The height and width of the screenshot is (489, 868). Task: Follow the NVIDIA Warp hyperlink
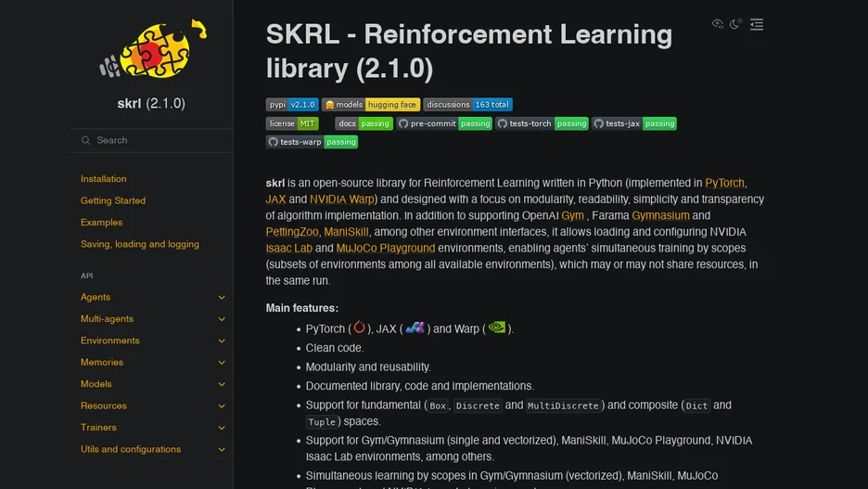pos(342,199)
